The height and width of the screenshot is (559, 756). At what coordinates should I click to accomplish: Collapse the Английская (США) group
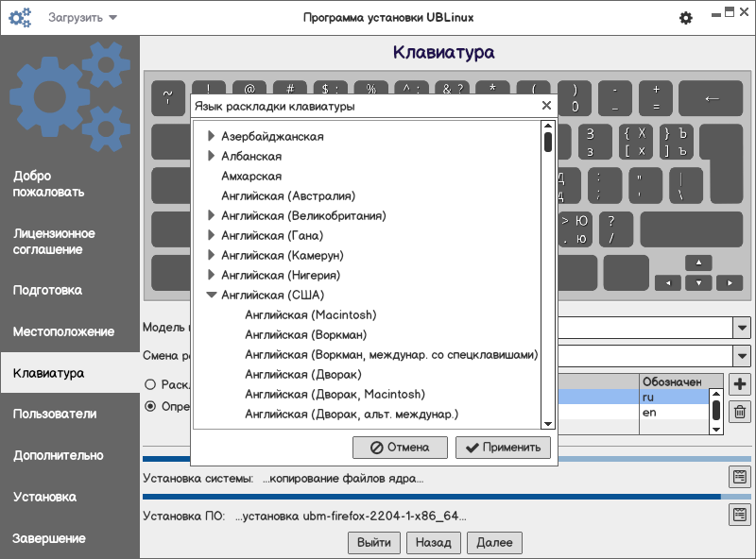(x=211, y=295)
